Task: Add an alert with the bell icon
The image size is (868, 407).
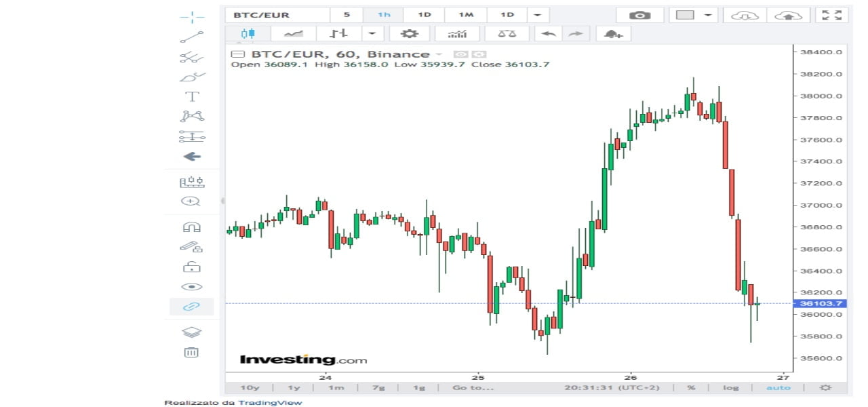Action: 613,33
